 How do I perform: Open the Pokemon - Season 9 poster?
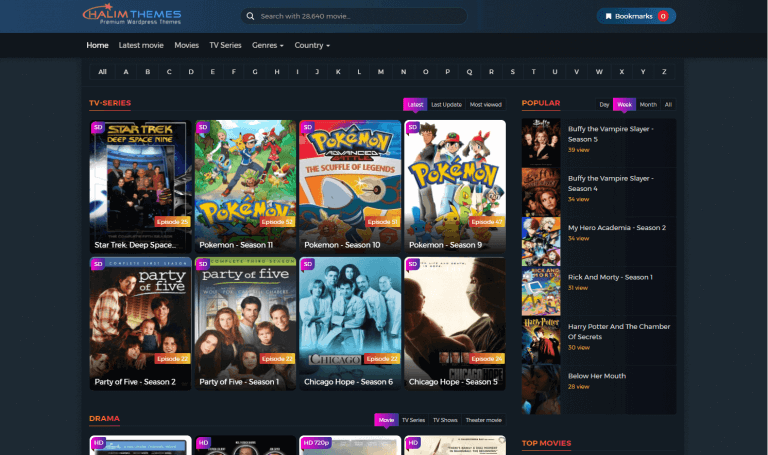point(455,186)
